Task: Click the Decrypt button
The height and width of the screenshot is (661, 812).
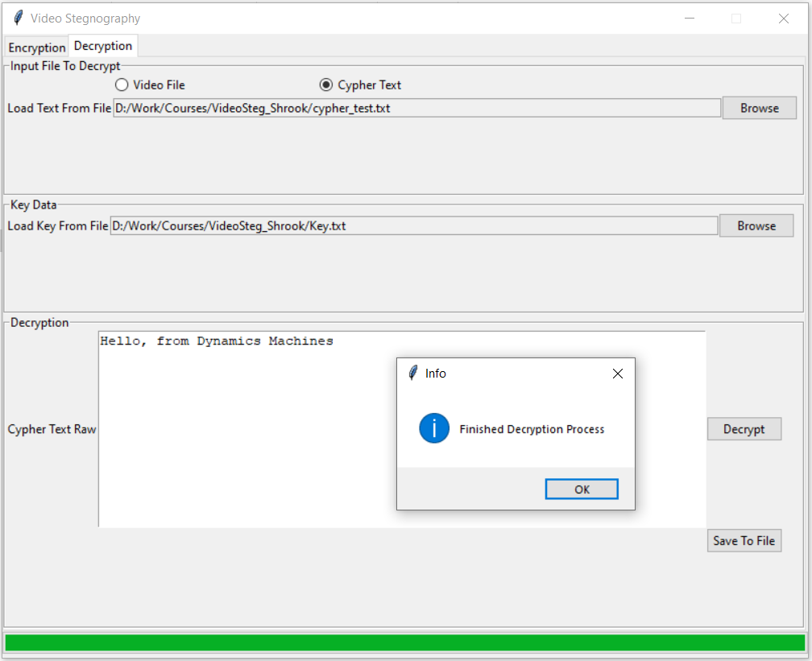Action: pyautogui.click(x=744, y=429)
